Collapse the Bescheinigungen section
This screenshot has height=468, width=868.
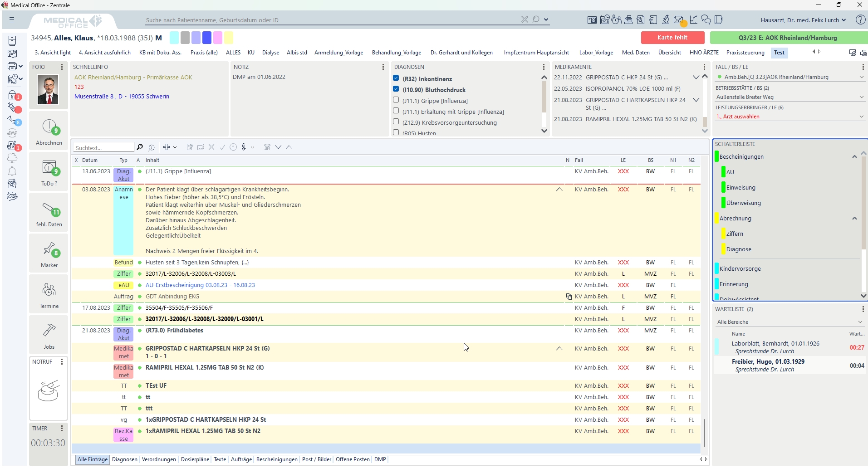(x=854, y=157)
